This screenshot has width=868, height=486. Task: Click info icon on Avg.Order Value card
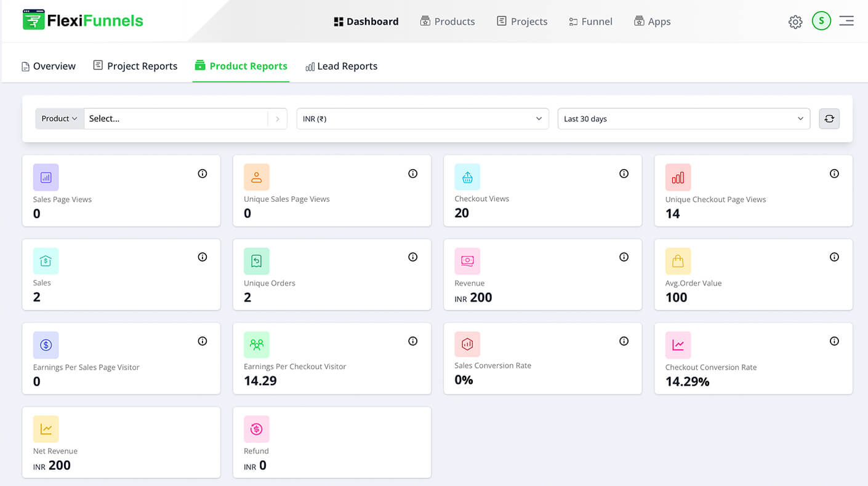(x=834, y=257)
